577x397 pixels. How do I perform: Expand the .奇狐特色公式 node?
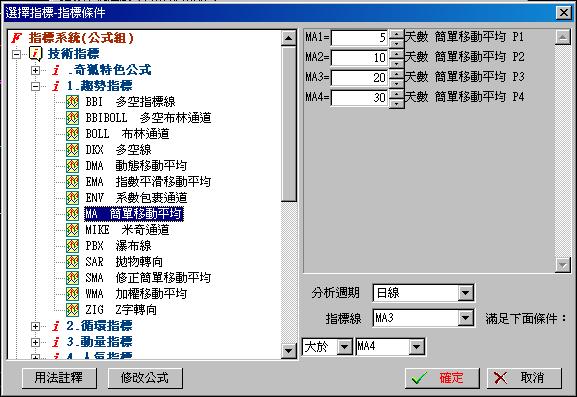pyautogui.click(x=35, y=70)
